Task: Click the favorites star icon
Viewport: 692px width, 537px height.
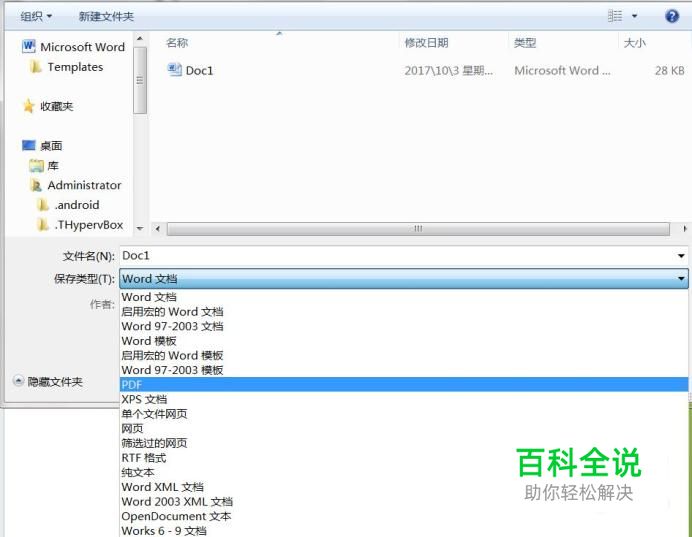Action: [x=29, y=106]
